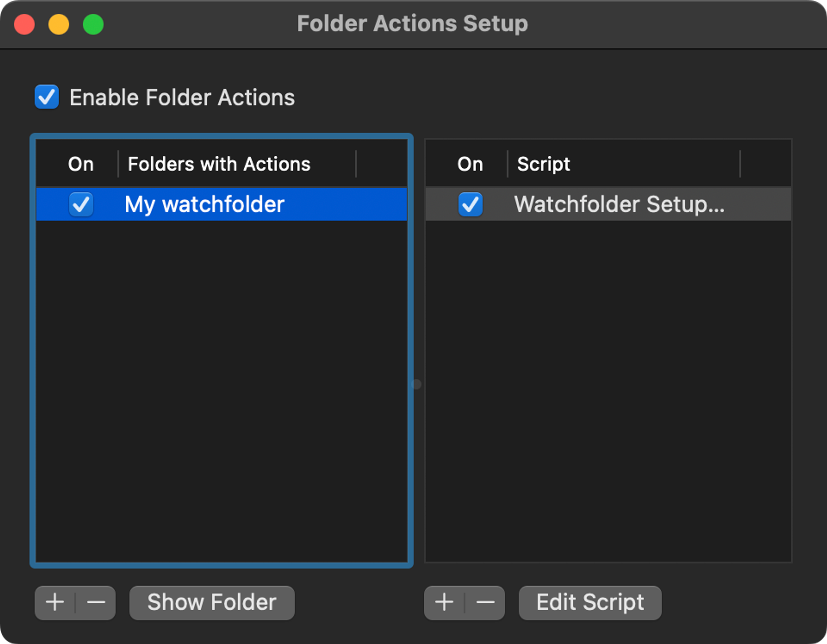The height and width of the screenshot is (644, 827).
Task: Zoom the window with the green button
Action: coord(93,24)
